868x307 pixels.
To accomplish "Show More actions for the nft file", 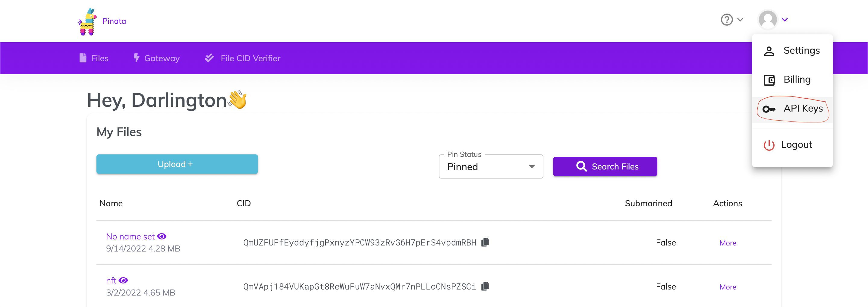I will point(728,287).
